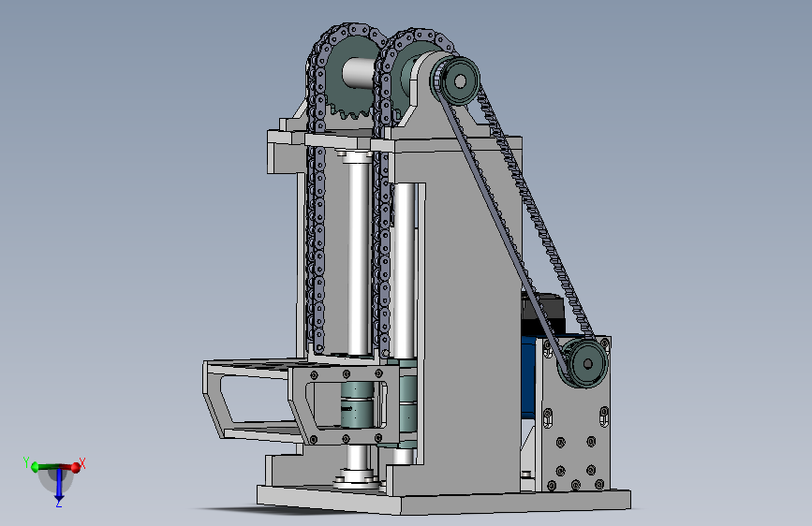Select the upper timing belt pulley
The width and height of the screenshot is (812, 526).
[x=456, y=80]
